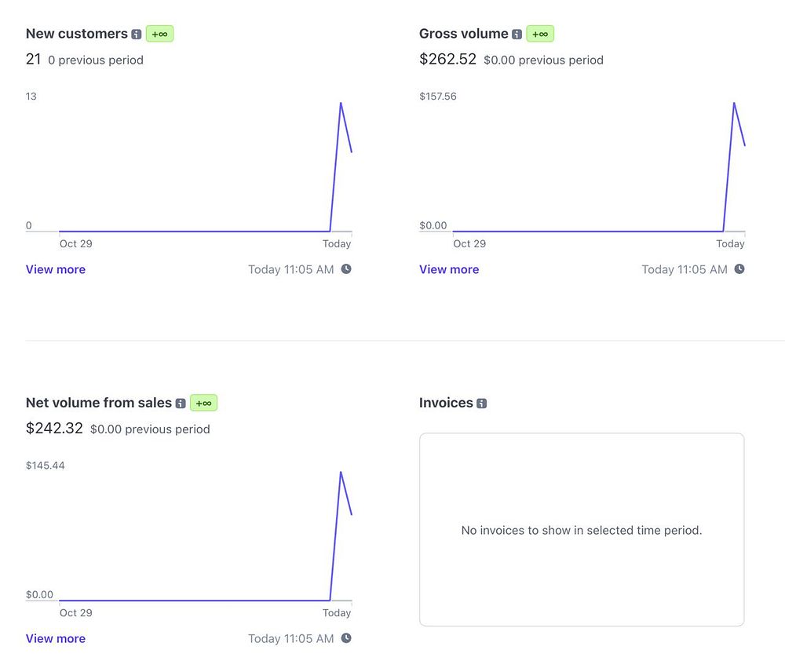Open View more under New customers

(56, 269)
